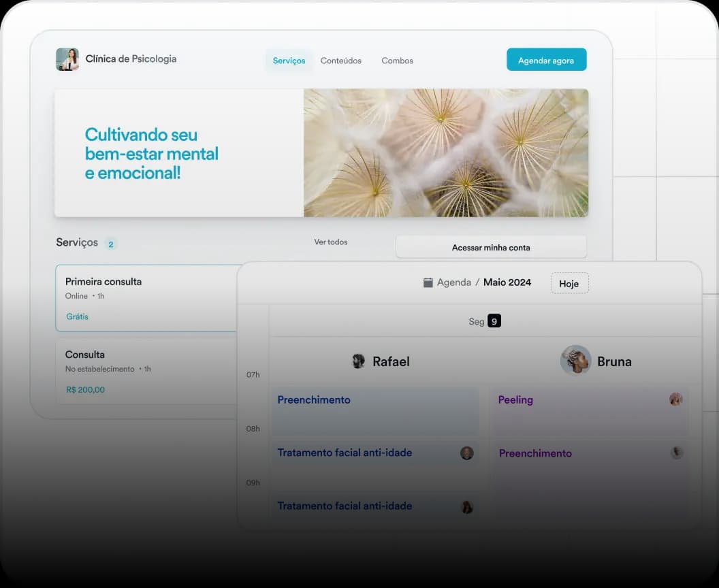Click the Clínica de Psicologia logo avatar
Image resolution: width=719 pixels, height=588 pixels.
(67, 59)
